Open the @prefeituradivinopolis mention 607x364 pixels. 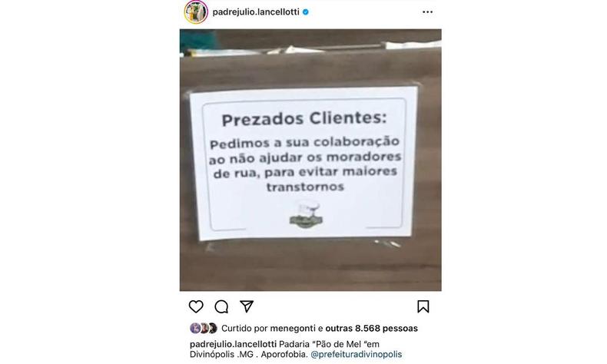click(357, 354)
